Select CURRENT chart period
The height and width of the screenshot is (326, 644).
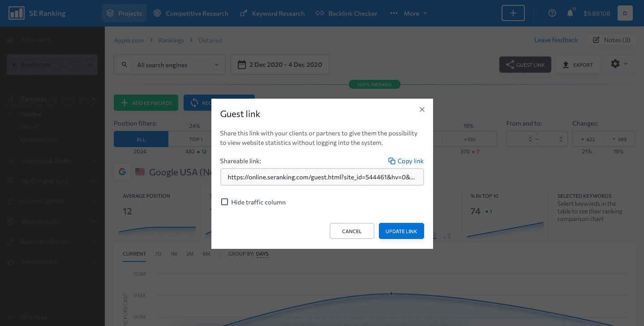(x=134, y=254)
